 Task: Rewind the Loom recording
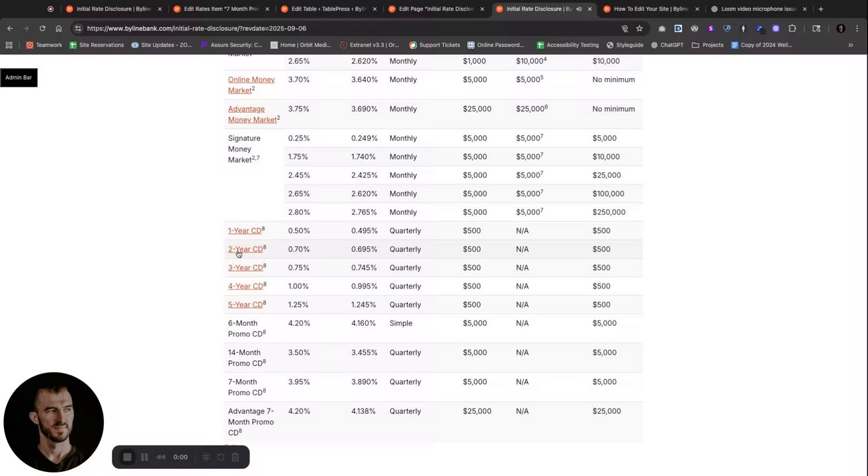point(161,457)
